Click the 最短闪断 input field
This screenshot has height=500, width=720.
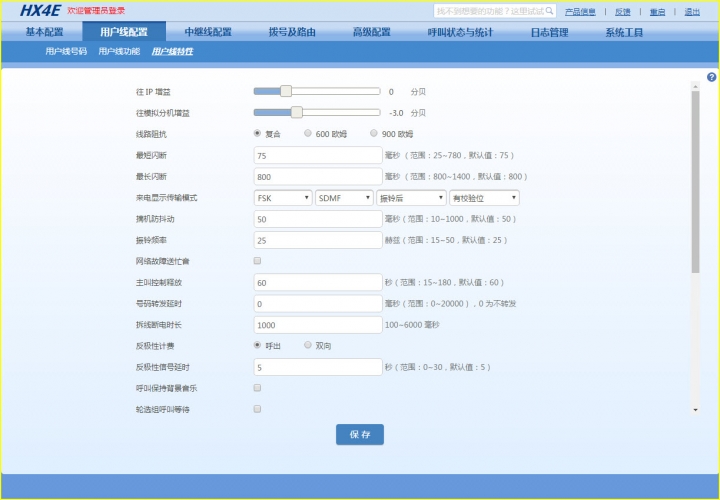click(x=318, y=155)
